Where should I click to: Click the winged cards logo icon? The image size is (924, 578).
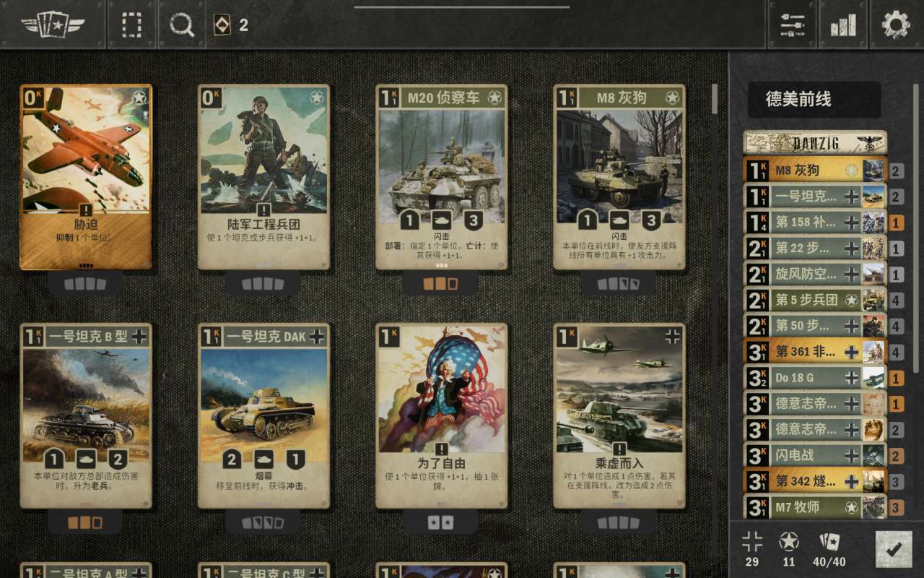(53, 25)
